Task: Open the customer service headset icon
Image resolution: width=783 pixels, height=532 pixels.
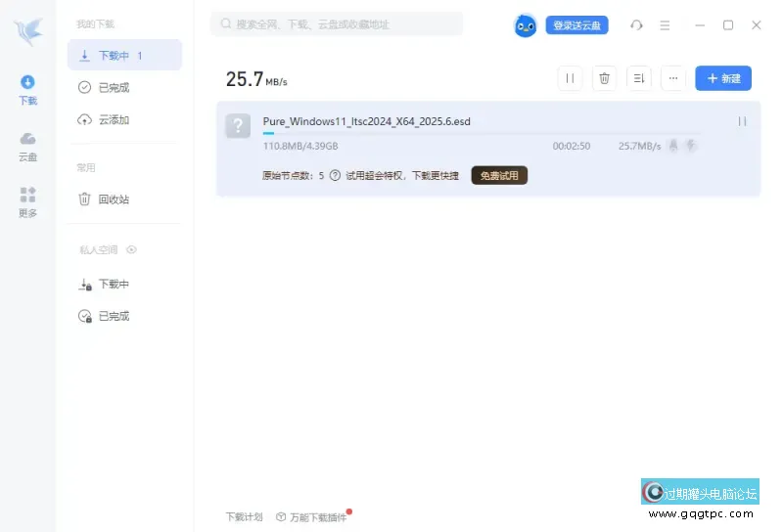Action: click(x=636, y=25)
